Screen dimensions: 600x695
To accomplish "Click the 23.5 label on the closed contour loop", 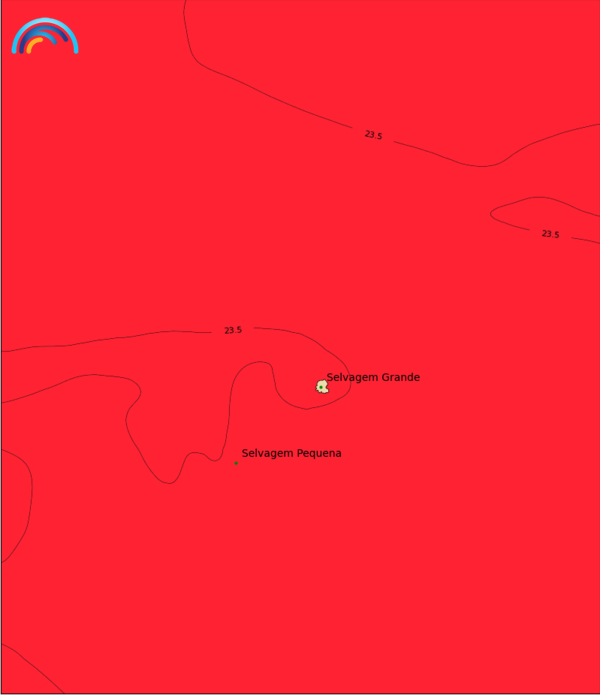I will [x=550, y=234].
